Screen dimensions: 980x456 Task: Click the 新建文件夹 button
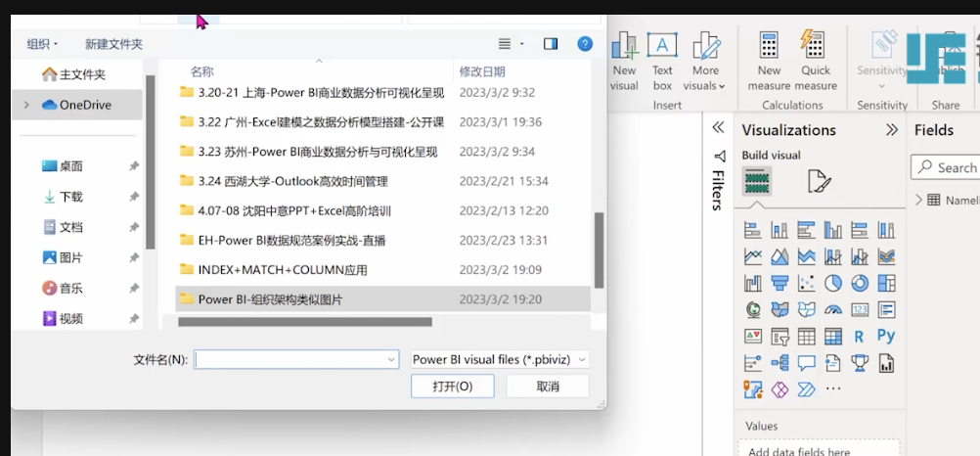click(x=113, y=44)
